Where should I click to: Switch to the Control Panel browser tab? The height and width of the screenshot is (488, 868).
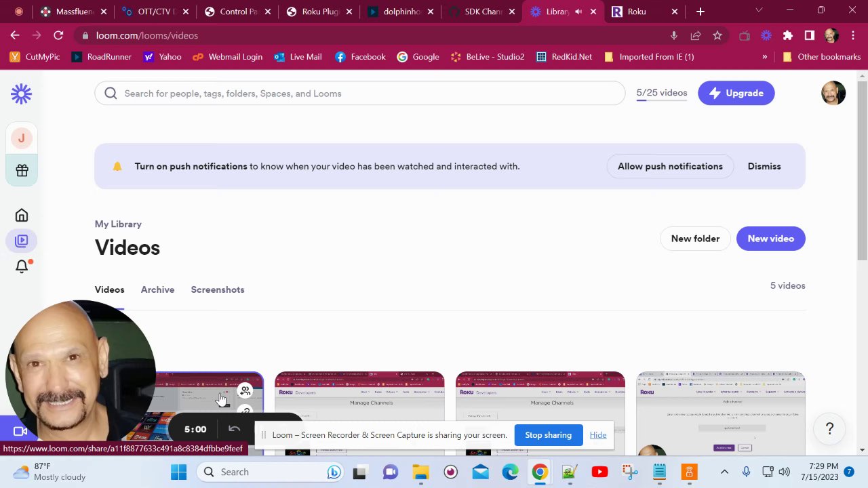pyautogui.click(x=237, y=12)
